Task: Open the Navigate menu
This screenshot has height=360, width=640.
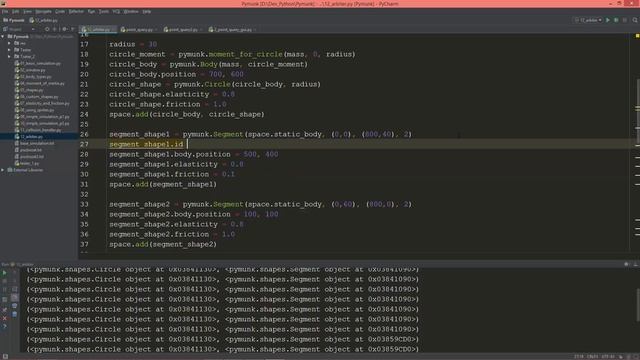Action: pyautogui.click(x=43, y=11)
